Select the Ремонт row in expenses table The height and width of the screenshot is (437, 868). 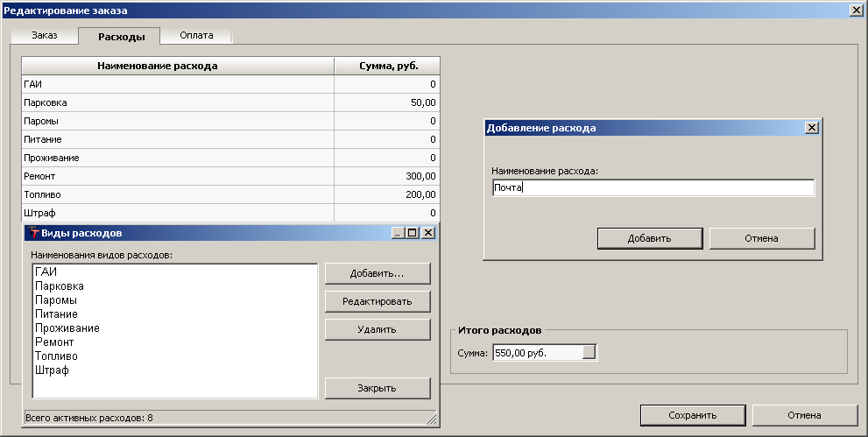tap(175, 176)
